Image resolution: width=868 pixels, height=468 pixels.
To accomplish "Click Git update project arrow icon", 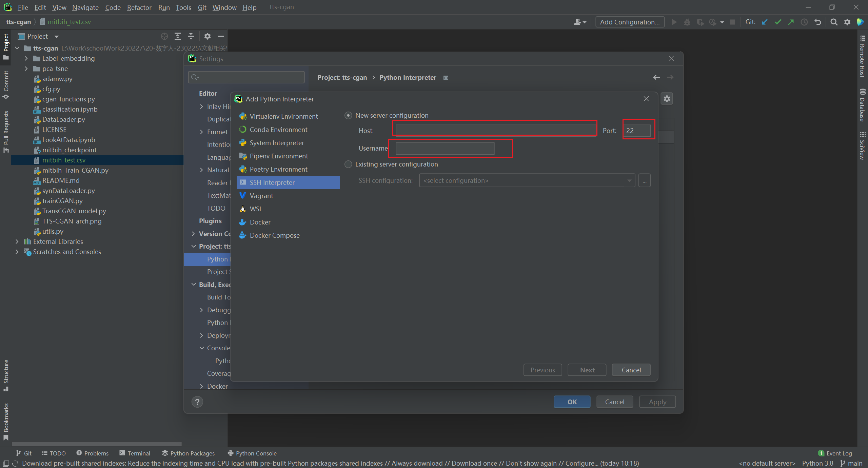I will (x=765, y=22).
